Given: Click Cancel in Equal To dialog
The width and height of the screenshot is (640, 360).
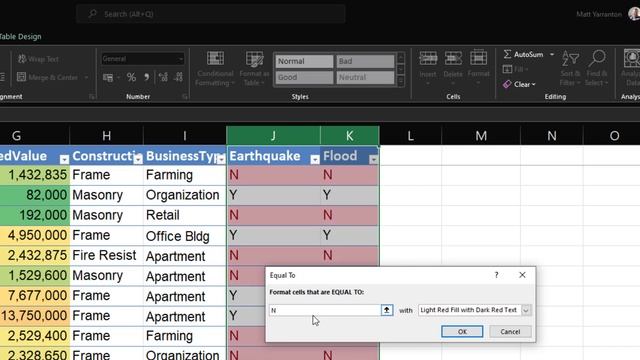Looking at the screenshot, I should (510, 331).
